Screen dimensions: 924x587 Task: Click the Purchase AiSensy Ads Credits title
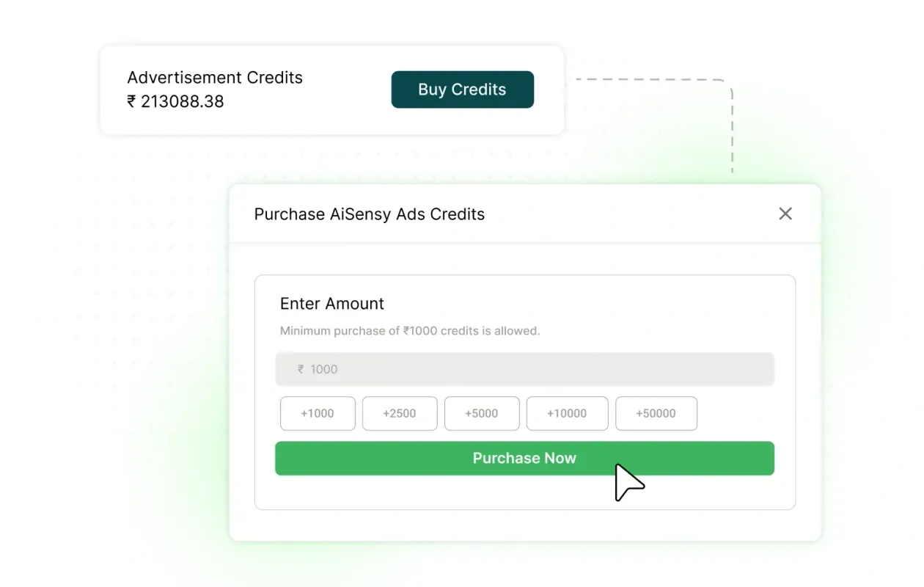[369, 214]
